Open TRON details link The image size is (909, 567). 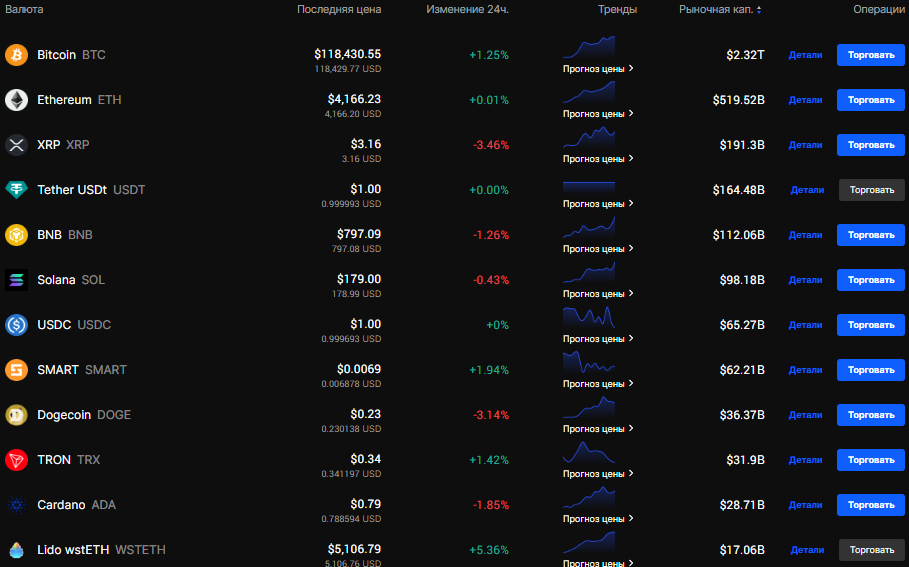click(x=805, y=460)
